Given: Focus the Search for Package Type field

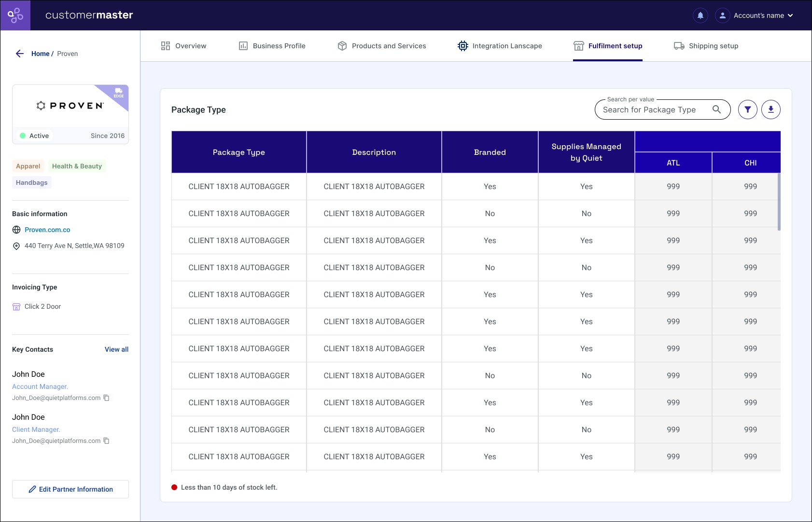Looking at the screenshot, I should pos(662,110).
